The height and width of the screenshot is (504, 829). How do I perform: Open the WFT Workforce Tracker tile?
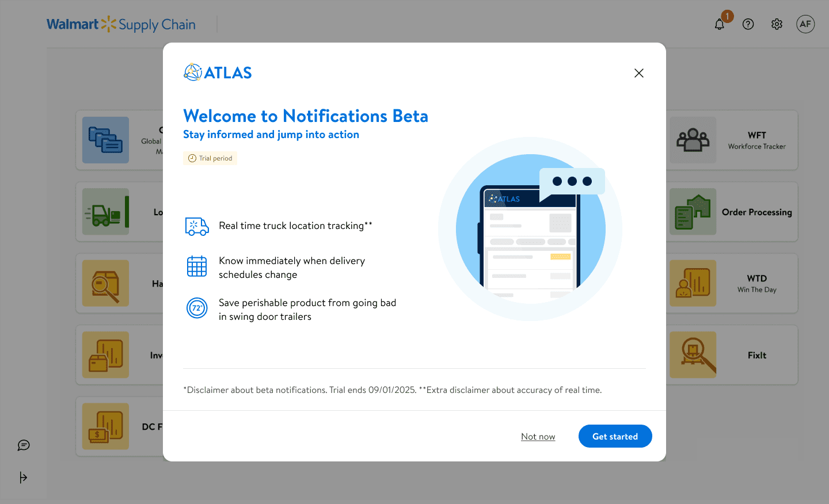tap(732, 140)
